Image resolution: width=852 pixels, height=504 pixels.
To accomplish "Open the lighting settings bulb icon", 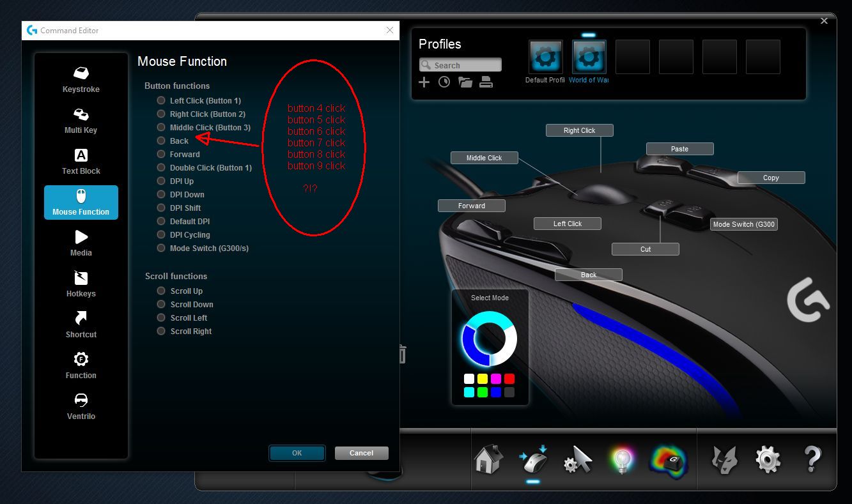I will tap(622, 459).
